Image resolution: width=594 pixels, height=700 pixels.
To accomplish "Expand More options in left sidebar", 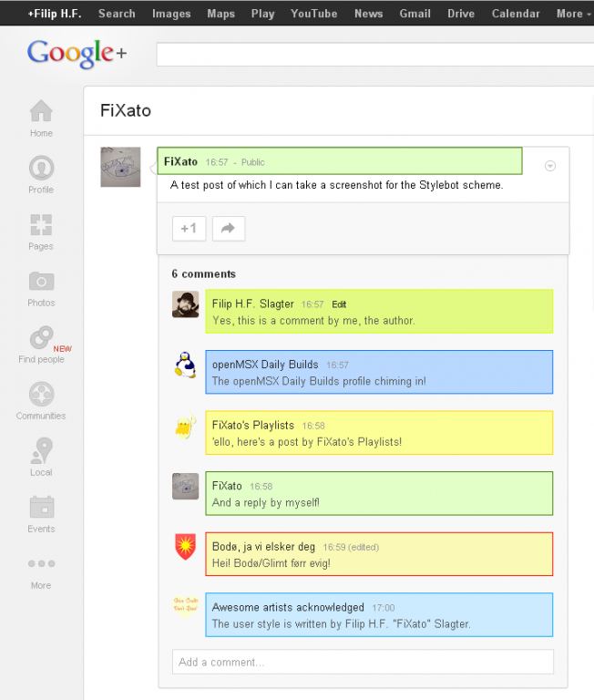I will [x=41, y=564].
